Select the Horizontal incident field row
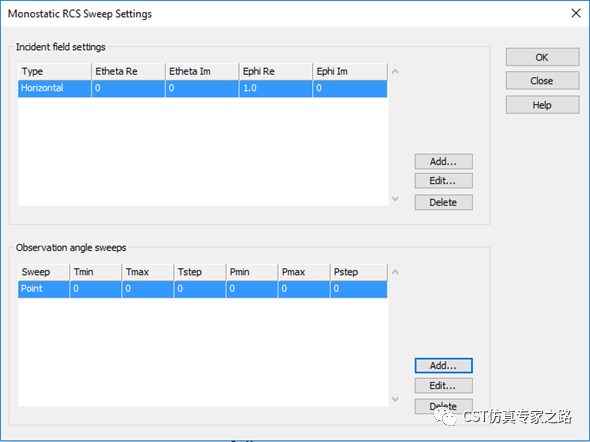 [x=202, y=88]
